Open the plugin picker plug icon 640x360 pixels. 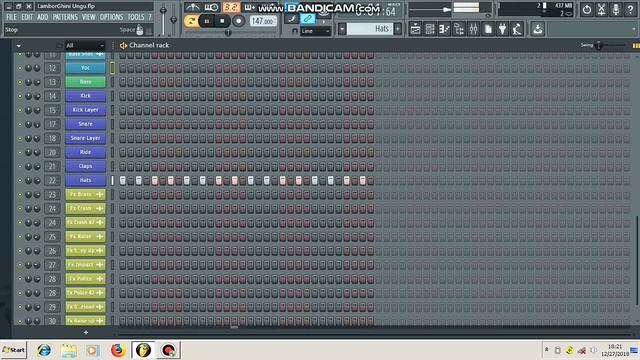[502, 29]
